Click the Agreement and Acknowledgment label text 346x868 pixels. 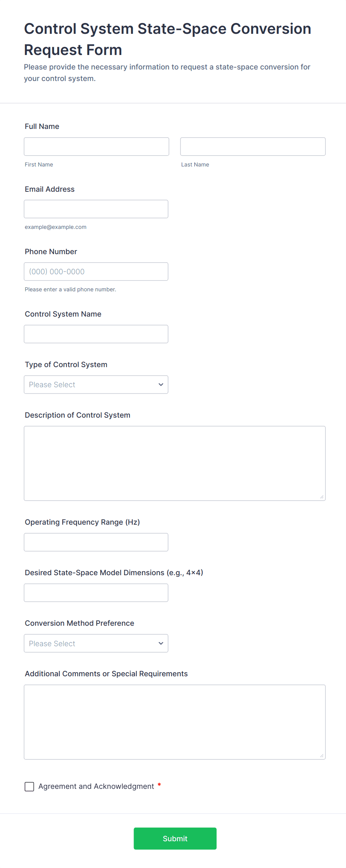(x=96, y=786)
